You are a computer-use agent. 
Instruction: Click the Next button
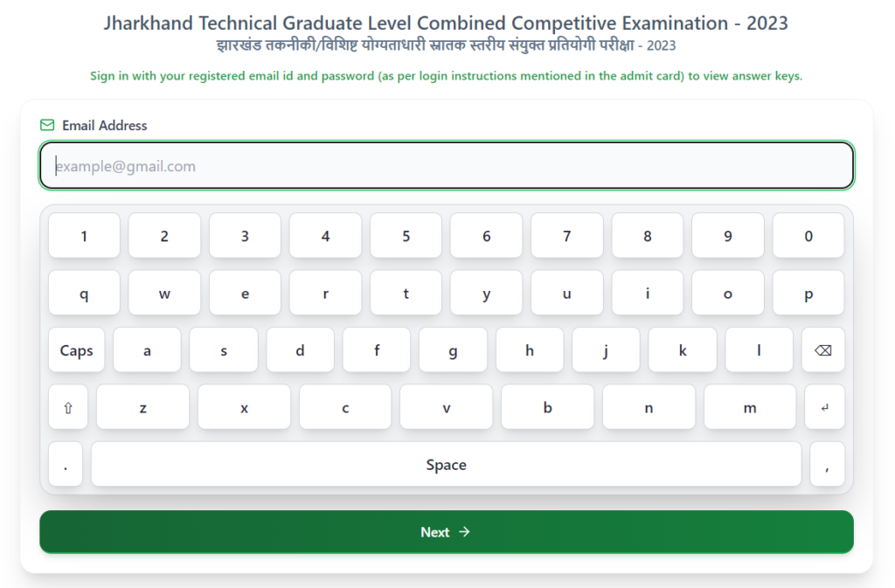(x=446, y=531)
